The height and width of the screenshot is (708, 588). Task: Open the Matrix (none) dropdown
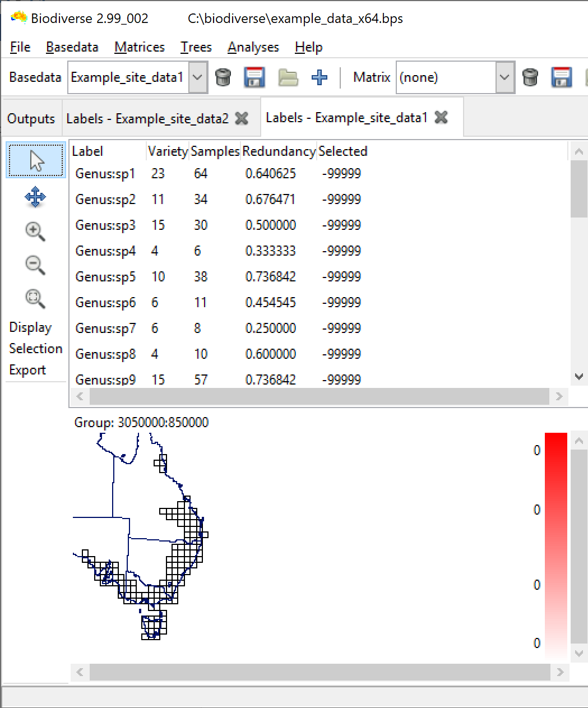coord(504,77)
